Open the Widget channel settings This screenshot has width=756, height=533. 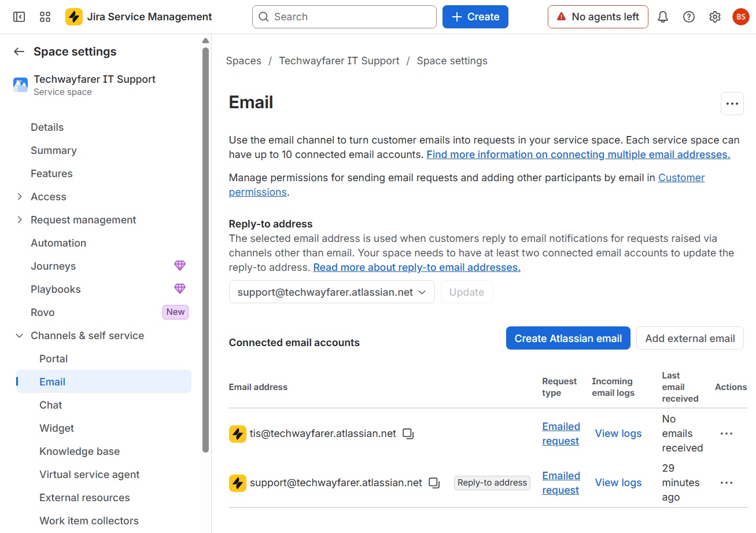point(57,428)
